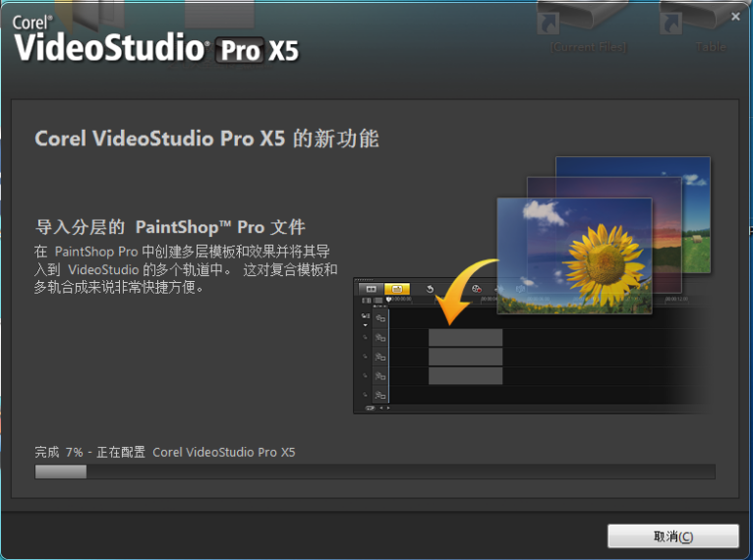Click the description paragraph starting 在 PaintShop Pro 中创建

(186, 269)
